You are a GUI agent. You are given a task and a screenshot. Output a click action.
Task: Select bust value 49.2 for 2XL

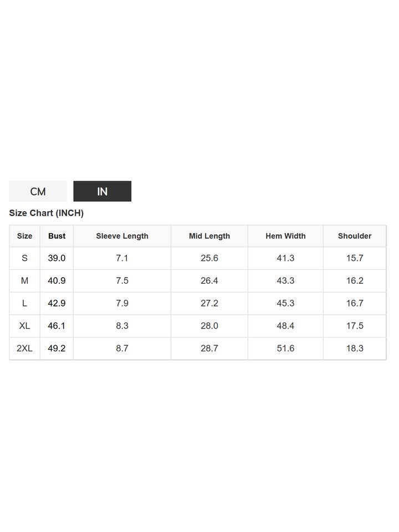(x=57, y=349)
